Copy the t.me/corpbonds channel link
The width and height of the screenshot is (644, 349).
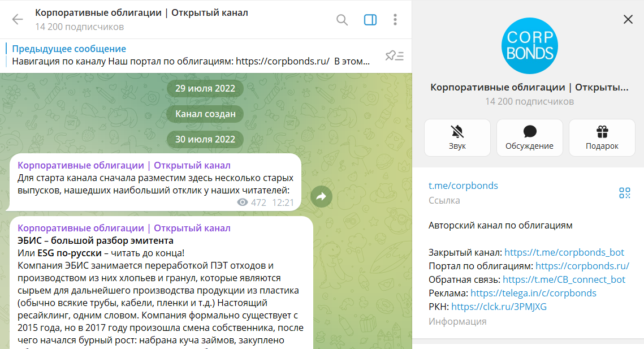[x=463, y=186]
